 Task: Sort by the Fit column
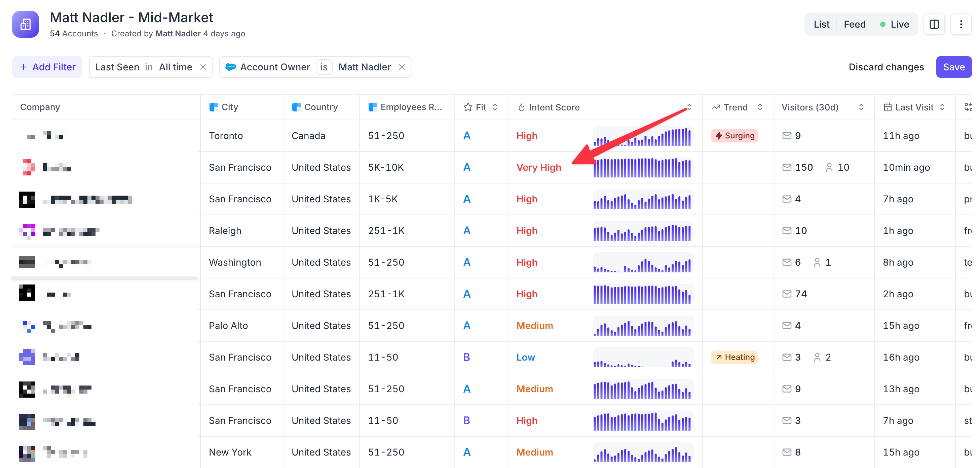(495, 107)
